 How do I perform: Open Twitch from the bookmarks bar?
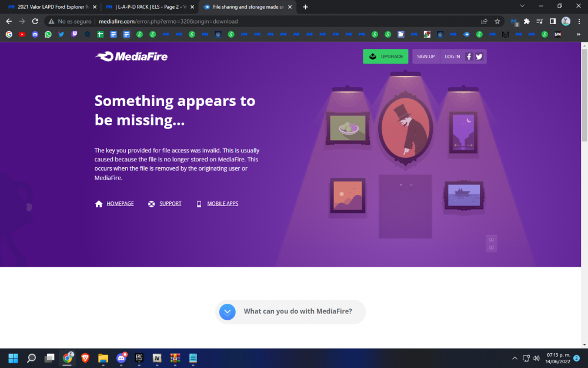[x=73, y=34]
